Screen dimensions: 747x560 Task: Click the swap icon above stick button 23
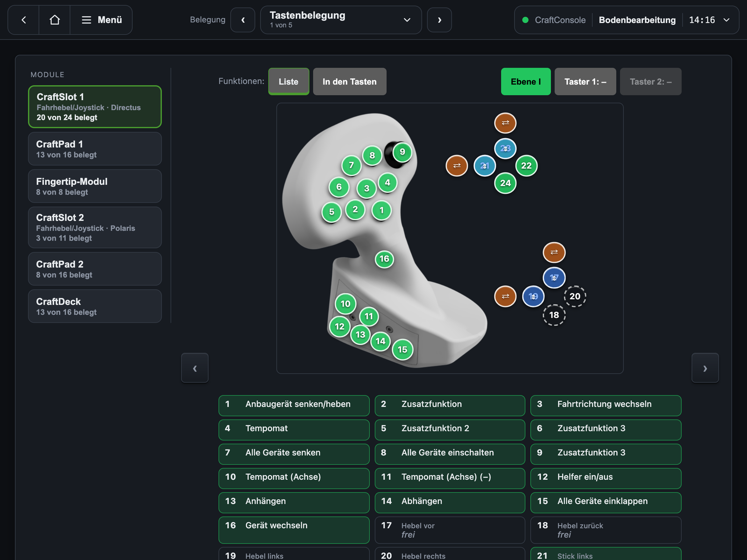(x=505, y=123)
